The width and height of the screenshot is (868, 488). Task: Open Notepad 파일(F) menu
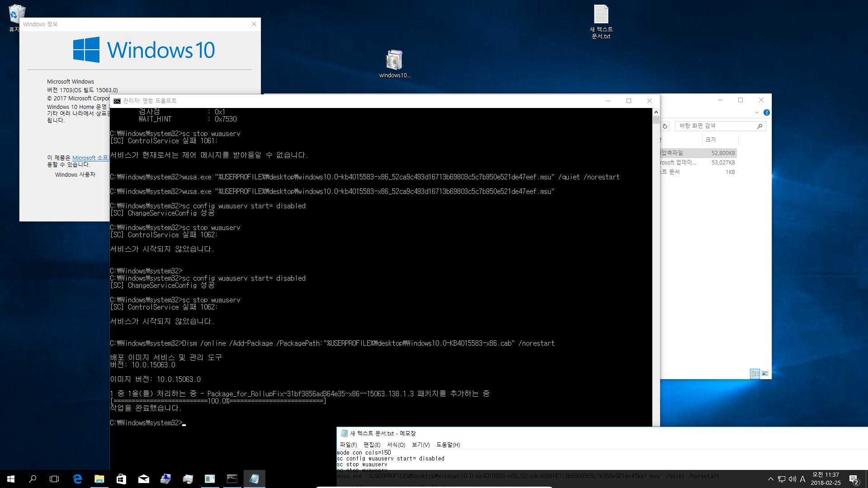tap(348, 445)
